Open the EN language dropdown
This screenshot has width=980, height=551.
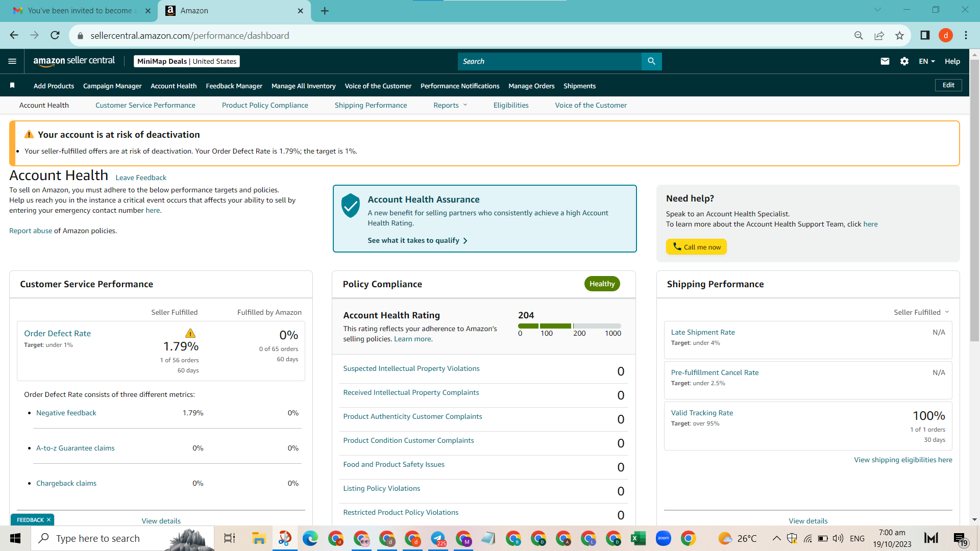(927, 61)
